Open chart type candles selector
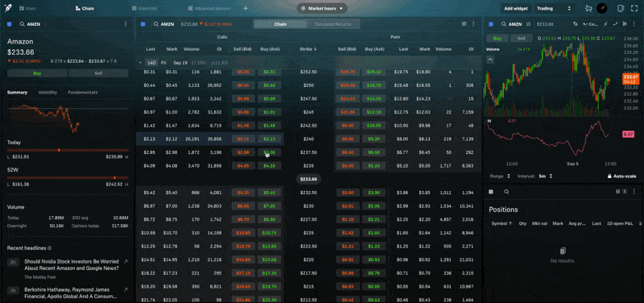The width and height of the screenshot is (644, 303). pos(591,24)
